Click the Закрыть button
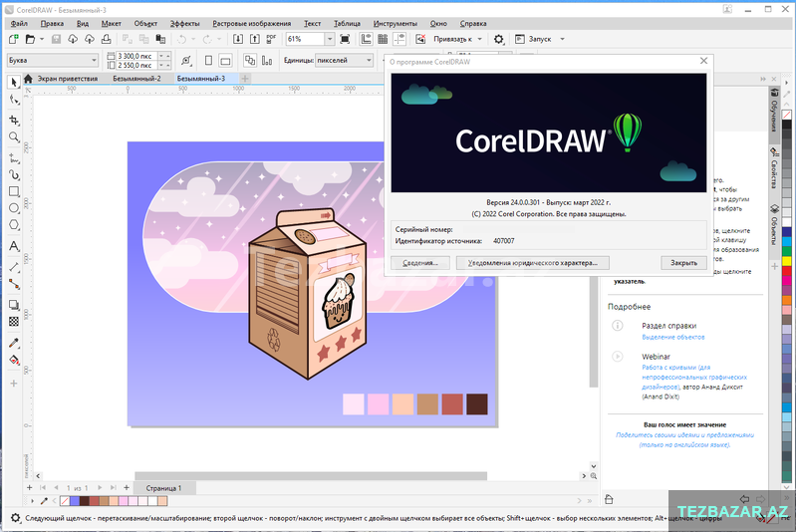 click(x=683, y=263)
